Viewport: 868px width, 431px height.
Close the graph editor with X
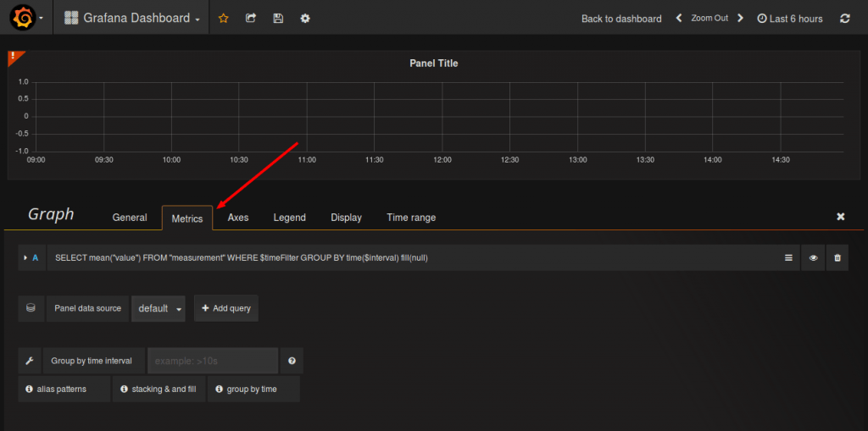(x=841, y=217)
